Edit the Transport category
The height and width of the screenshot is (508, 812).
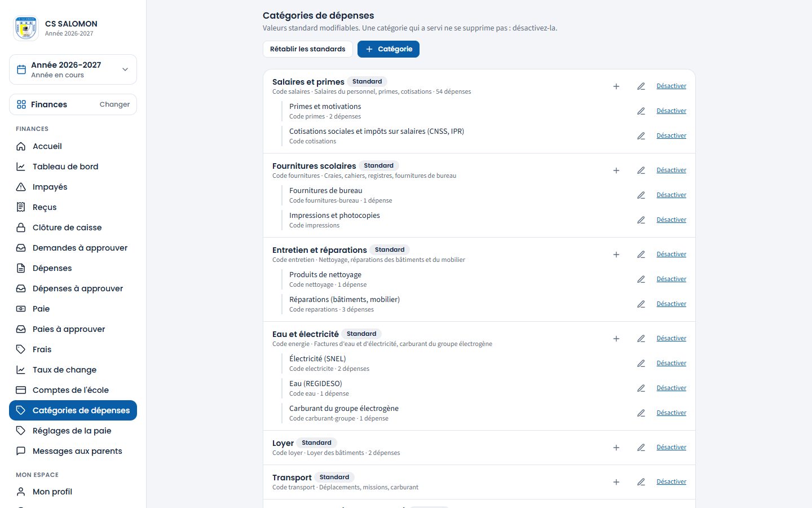(641, 482)
